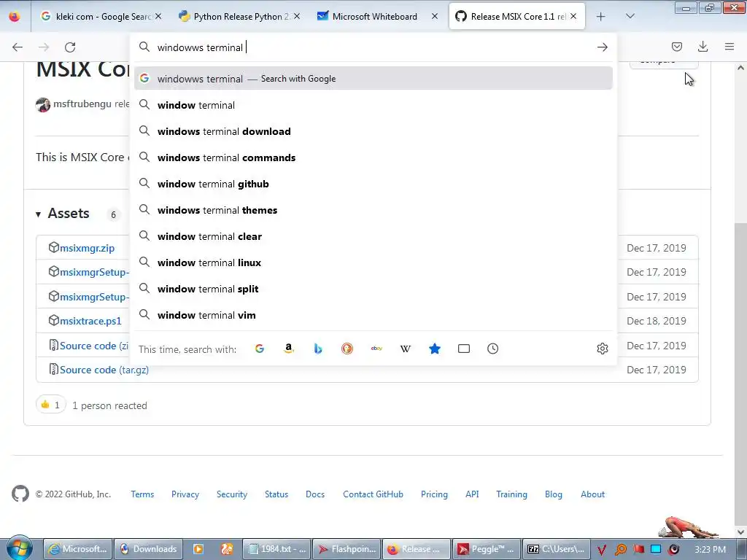Viewport: 747px width, 560px height.
Task: Search with DuckDuckGo one-off icon
Action: point(347,349)
